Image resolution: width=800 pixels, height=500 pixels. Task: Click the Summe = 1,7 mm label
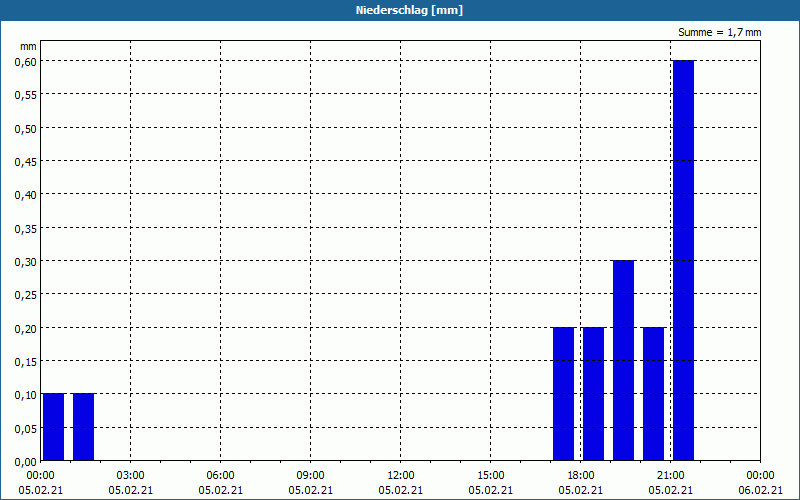[x=719, y=32]
